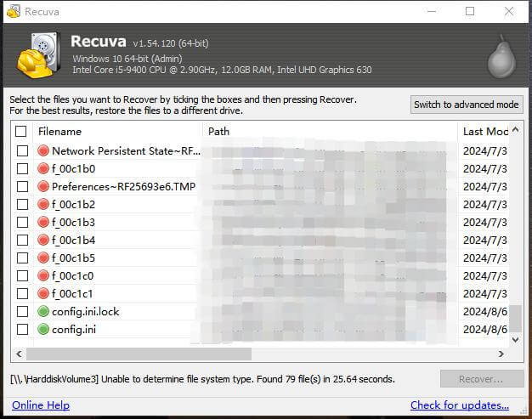Select the file name f_00c1b0
The height and width of the screenshot is (419, 532).
click(74, 168)
